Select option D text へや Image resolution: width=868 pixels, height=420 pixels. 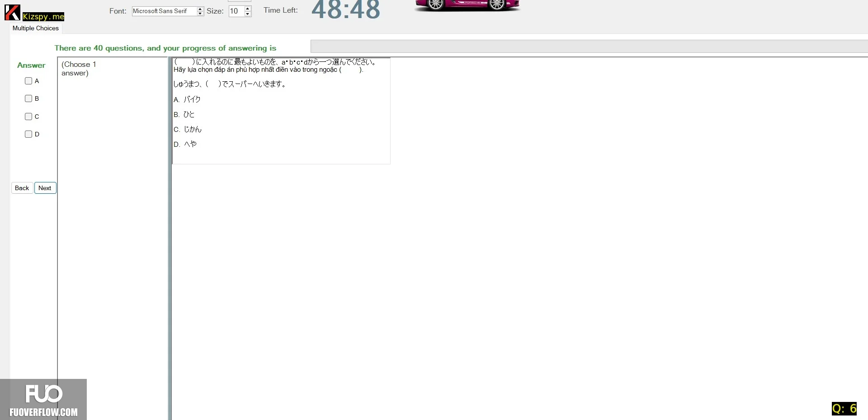coord(190,144)
